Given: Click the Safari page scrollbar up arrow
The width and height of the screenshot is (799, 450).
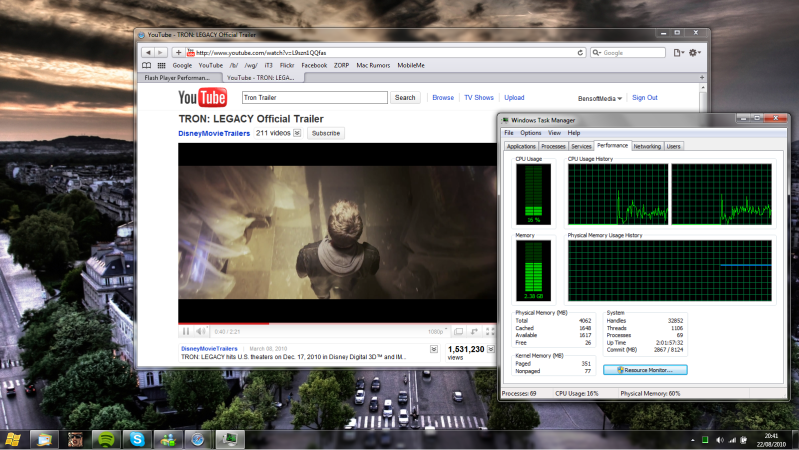Looking at the screenshot, I should pyautogui.click(x=703, y=88).
